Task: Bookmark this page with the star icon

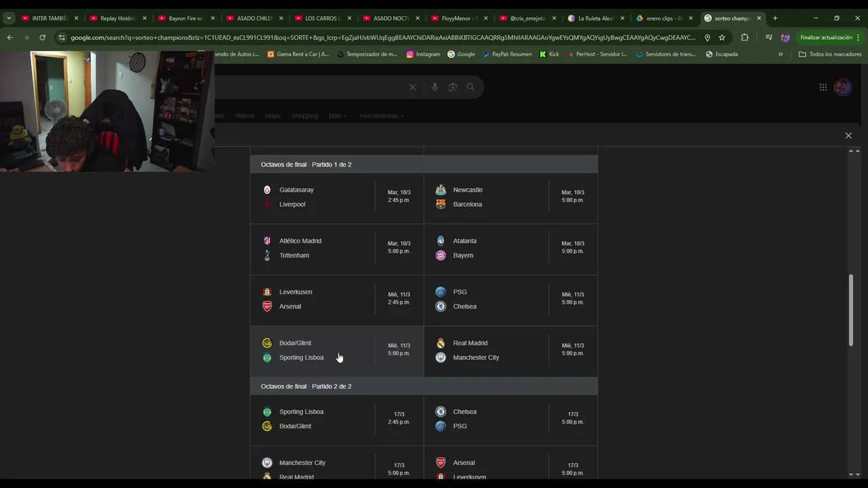Action: (722, 37)
